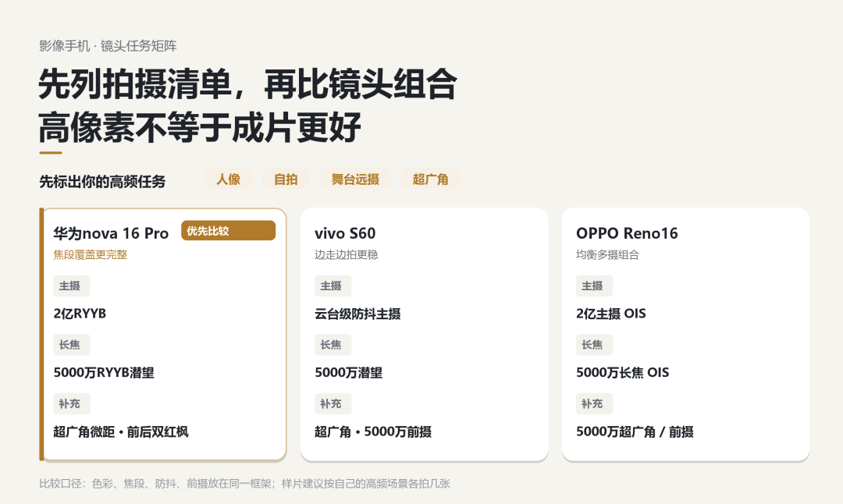Click headline 先列拍摄清单，再比镜头组合
The height and width of the screenshot is (504, 843).
pyautogui.click(x=248, y=84)
